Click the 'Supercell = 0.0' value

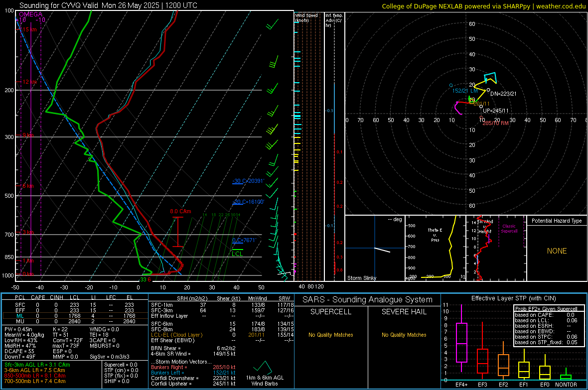click(121, 365)
